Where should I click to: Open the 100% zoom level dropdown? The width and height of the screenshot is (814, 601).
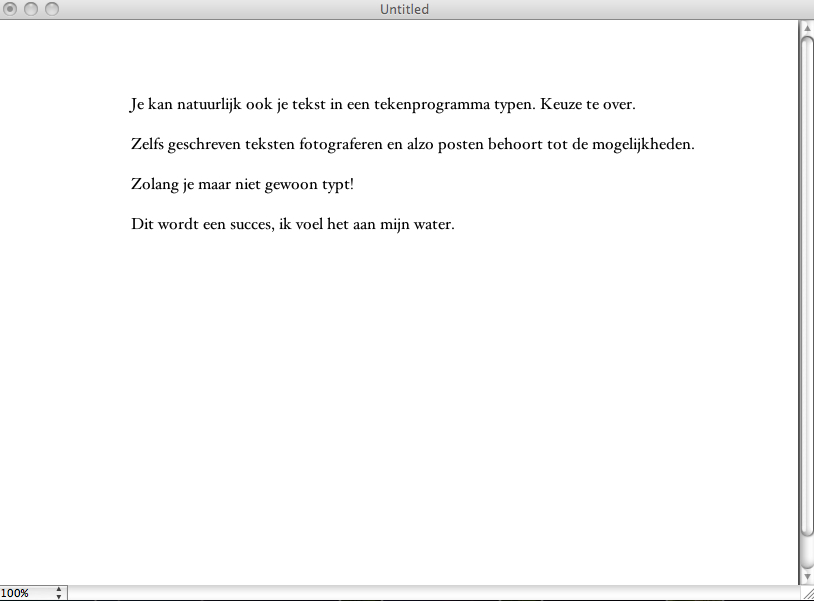click(x=25, y=593)
